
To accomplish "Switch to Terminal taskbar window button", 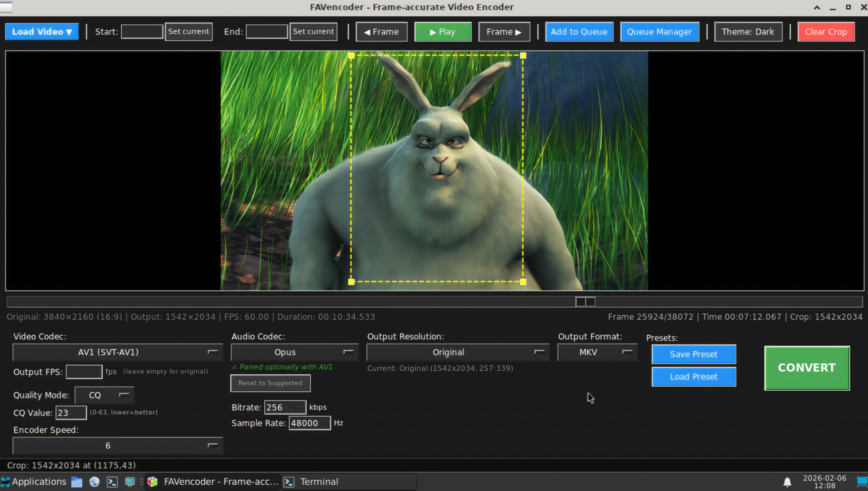I will coord(349,481).
